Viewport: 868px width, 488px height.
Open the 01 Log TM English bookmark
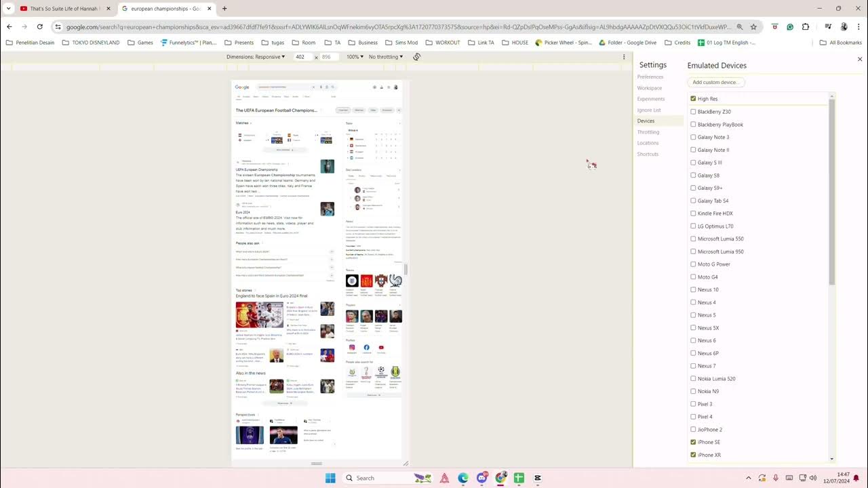click(x=726, y=43)
